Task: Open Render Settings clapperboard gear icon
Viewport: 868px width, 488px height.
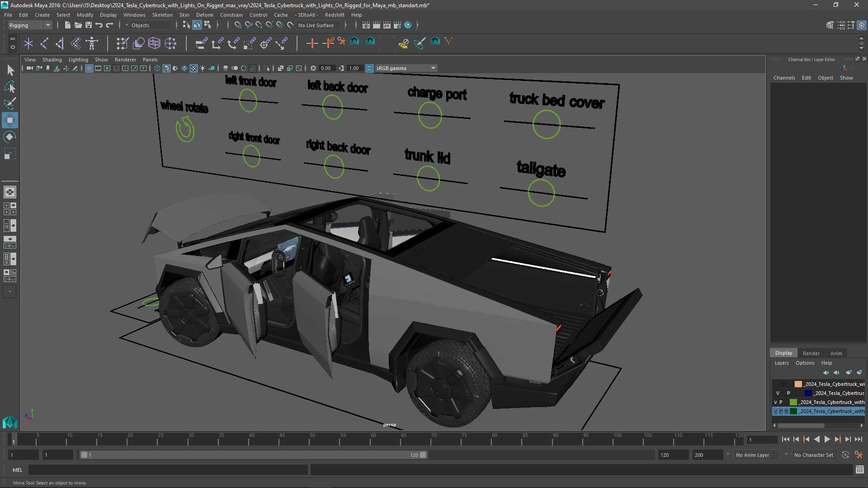Action: pyautogui.click(x=397, y=25)
